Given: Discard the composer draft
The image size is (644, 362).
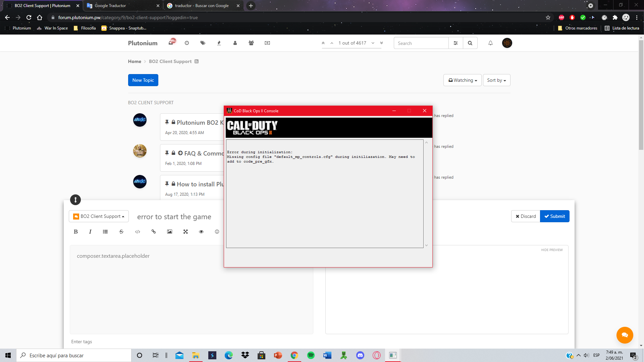Looking at the screenshot, I should 526,216.
